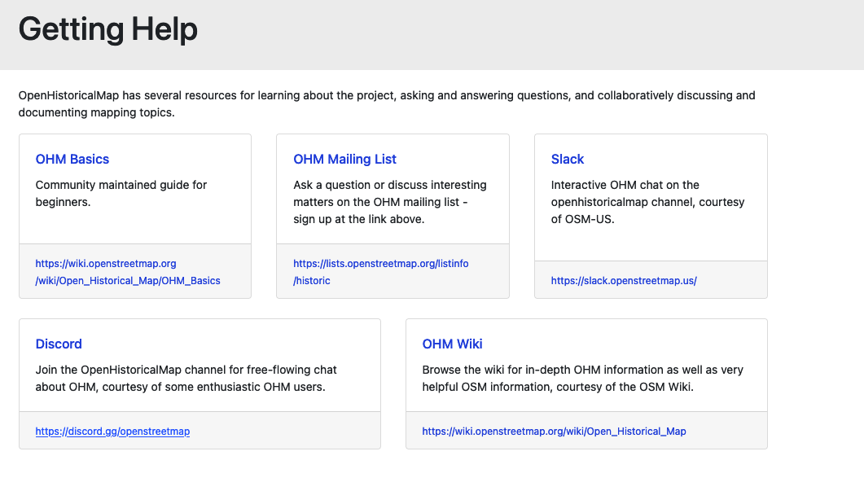This screenshot has height=504, width=864.
Task: Click the OHM Basics beginner guide description
Action: point(121,193)
